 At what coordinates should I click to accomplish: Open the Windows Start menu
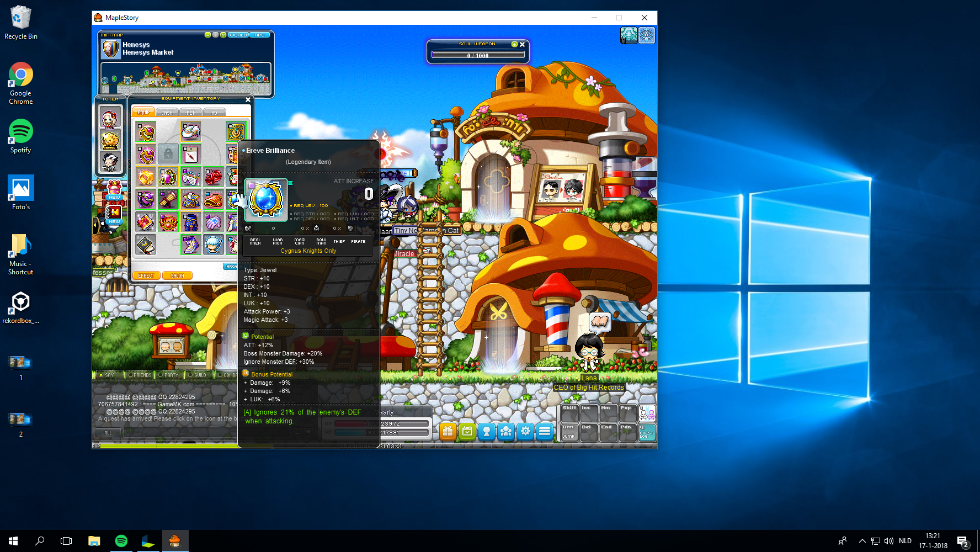pyautogui.click(x=13, y=541)
